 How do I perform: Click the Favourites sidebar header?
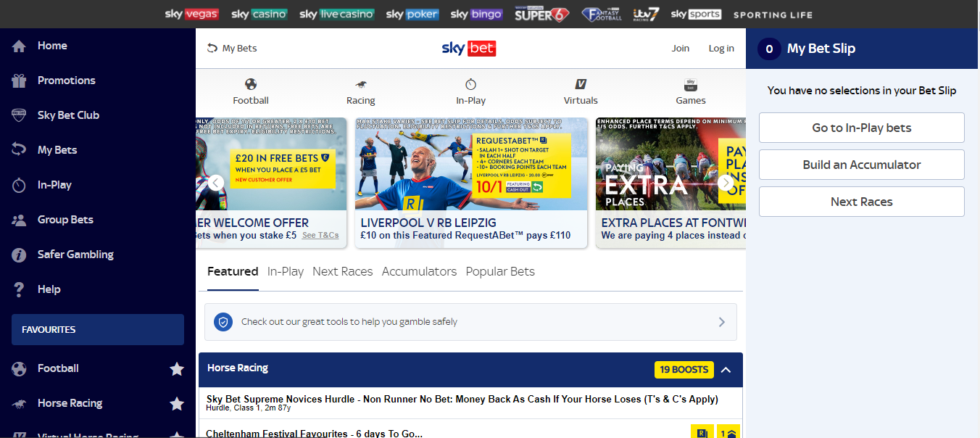98,330
